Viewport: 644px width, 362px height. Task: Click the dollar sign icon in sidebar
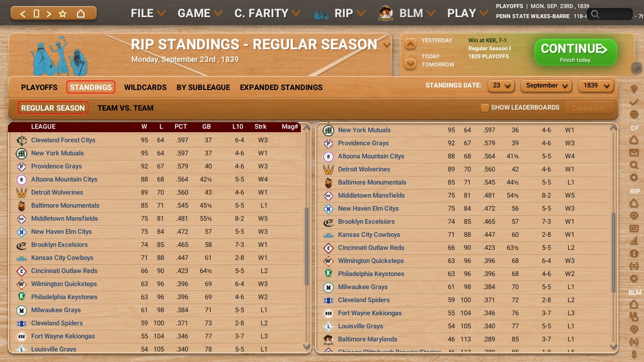pos(634,354)
